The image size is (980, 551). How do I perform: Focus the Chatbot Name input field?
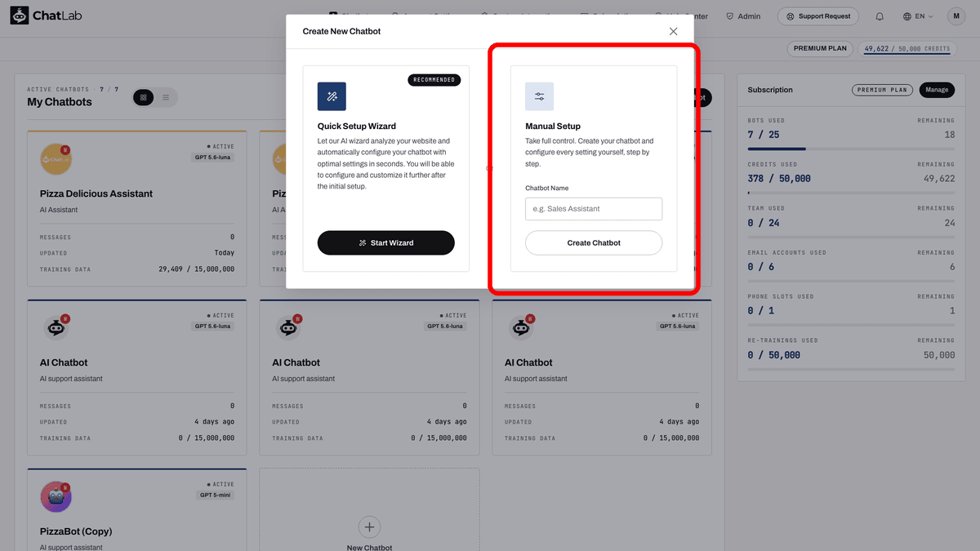click(594, 209)
